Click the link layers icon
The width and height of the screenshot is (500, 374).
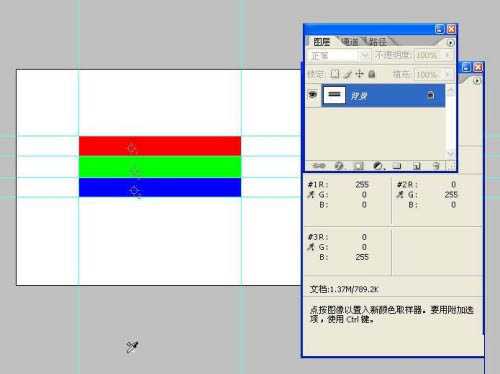tap(319, 165)
